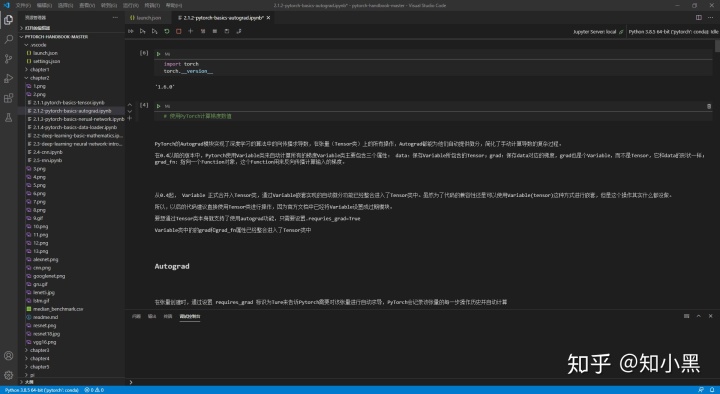Open the Search view in activity bar
This screenshot has height=394, width=720.
pos(8,39)
